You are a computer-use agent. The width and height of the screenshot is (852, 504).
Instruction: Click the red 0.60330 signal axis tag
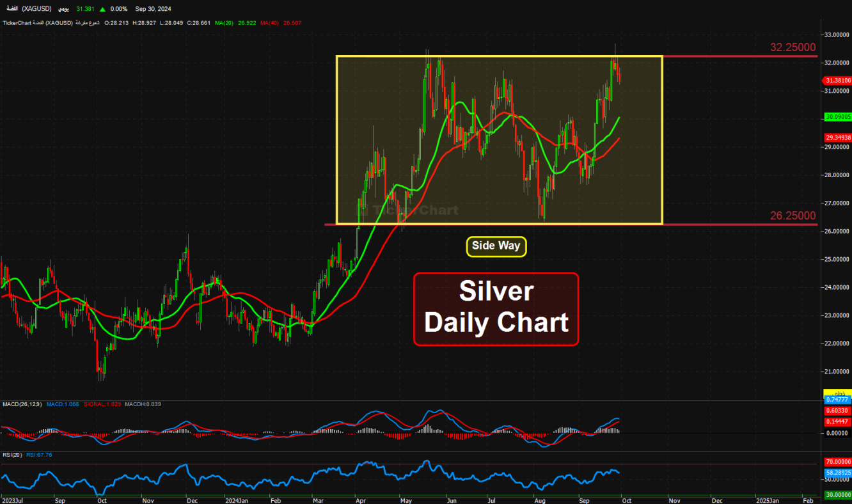tap(837, 411)
